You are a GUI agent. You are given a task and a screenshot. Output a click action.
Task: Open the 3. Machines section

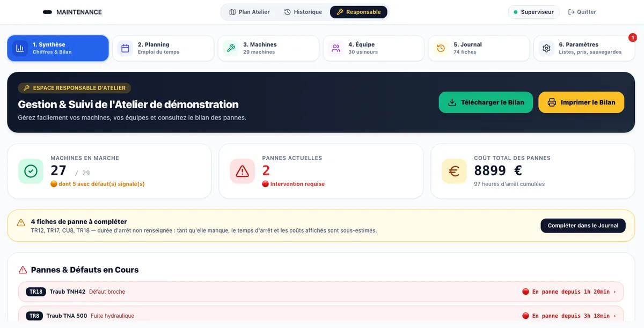pos(268,48)
